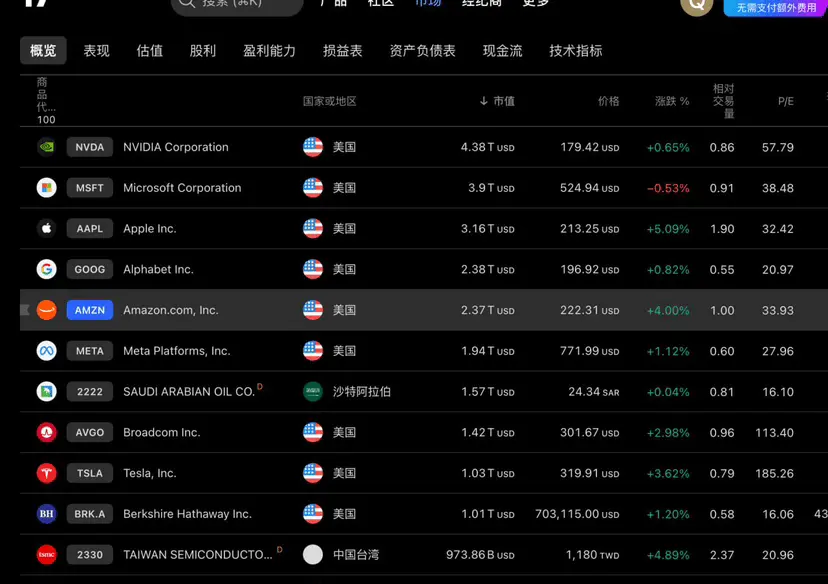Click the Microsoft logo icon
Image resolution: width=828 pixels, height=584 pixels.
[x=46, y=187]
